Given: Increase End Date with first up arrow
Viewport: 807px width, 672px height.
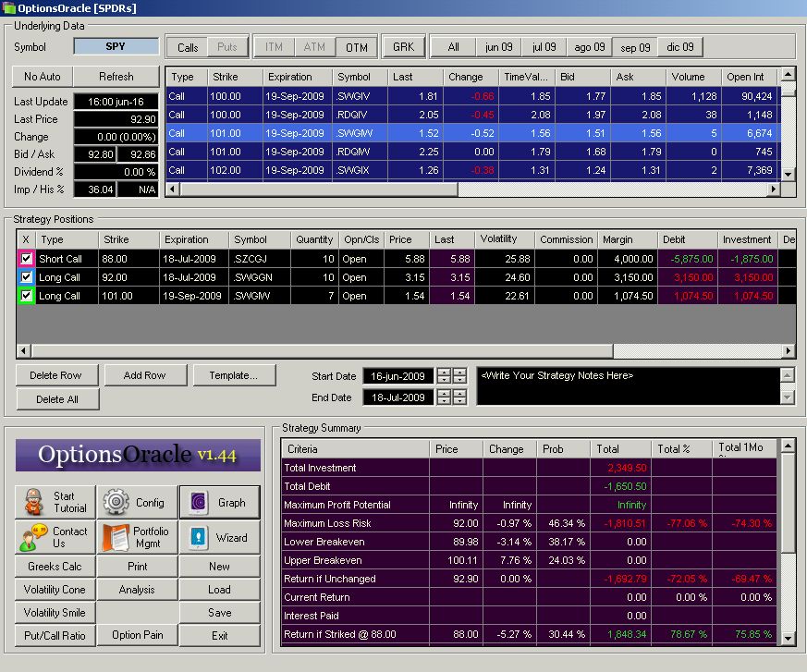Looking at the screenshot, I should pos(444,393).
